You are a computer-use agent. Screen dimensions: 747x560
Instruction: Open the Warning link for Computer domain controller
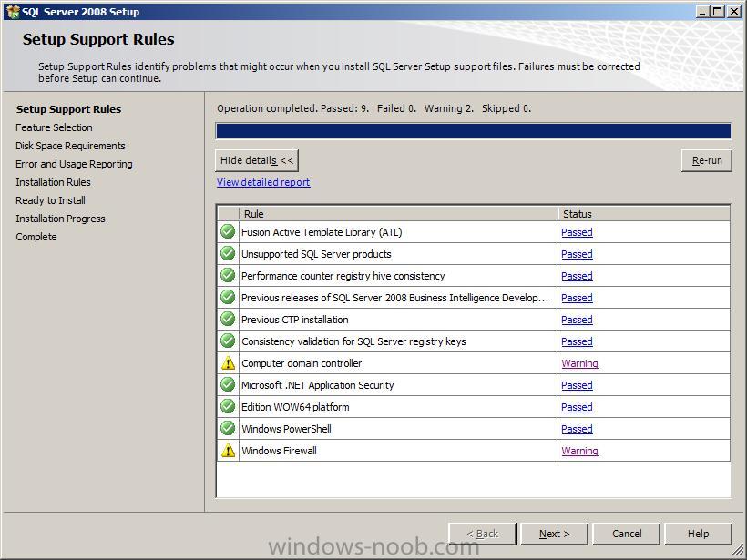[579, 363]
